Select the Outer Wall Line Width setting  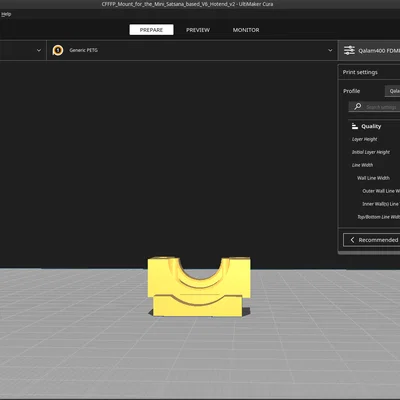click(x=381, y=191)
